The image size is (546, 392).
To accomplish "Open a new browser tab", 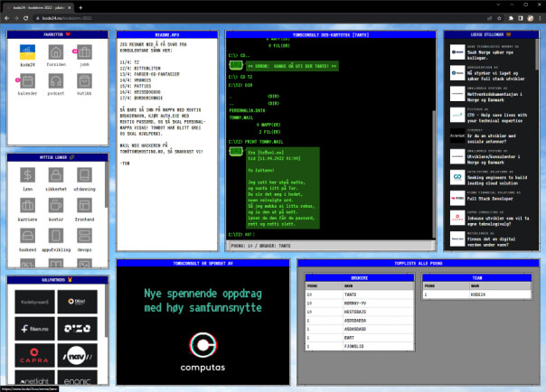I will point(80,7).
